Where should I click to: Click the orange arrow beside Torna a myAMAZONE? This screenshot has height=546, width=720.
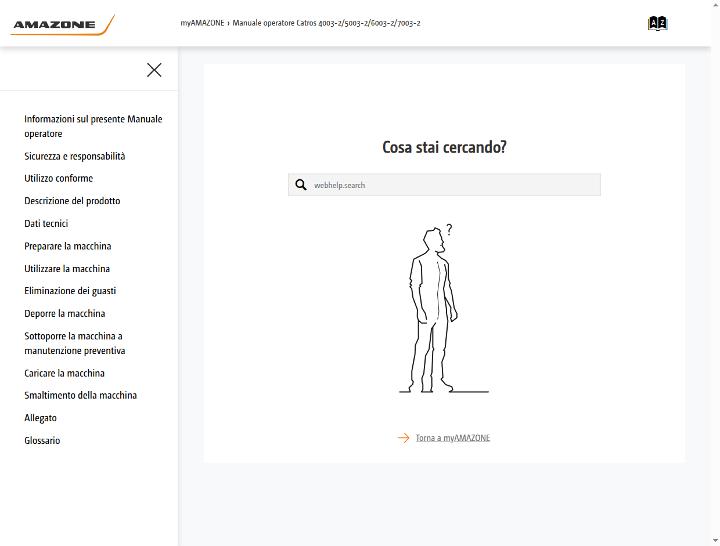pyautogui.click(x=404, y=438)
